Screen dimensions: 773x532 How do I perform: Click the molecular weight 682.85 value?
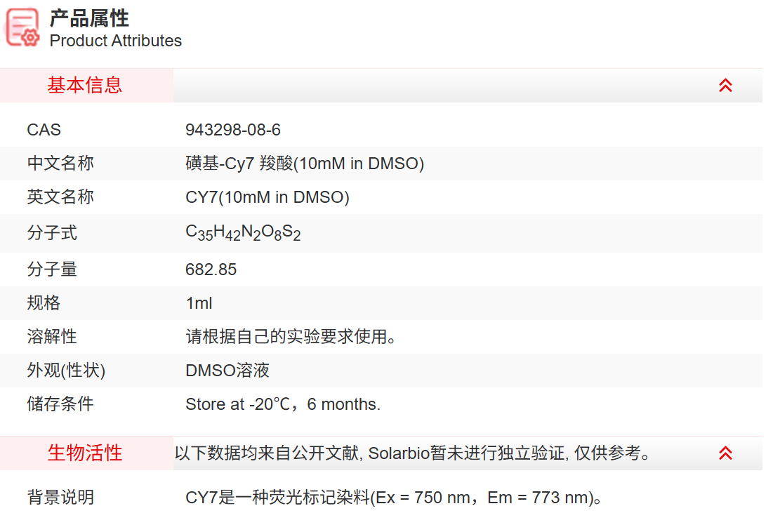pos(211,270)
